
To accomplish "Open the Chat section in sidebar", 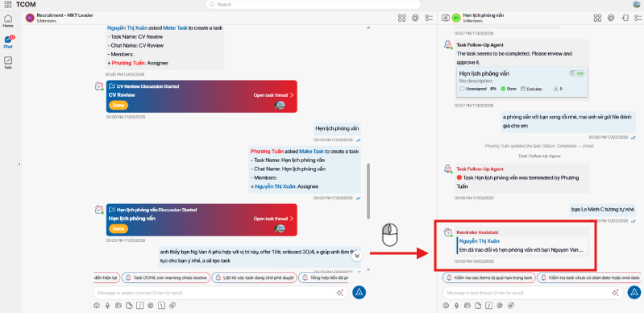I will [x=8, y=42].
